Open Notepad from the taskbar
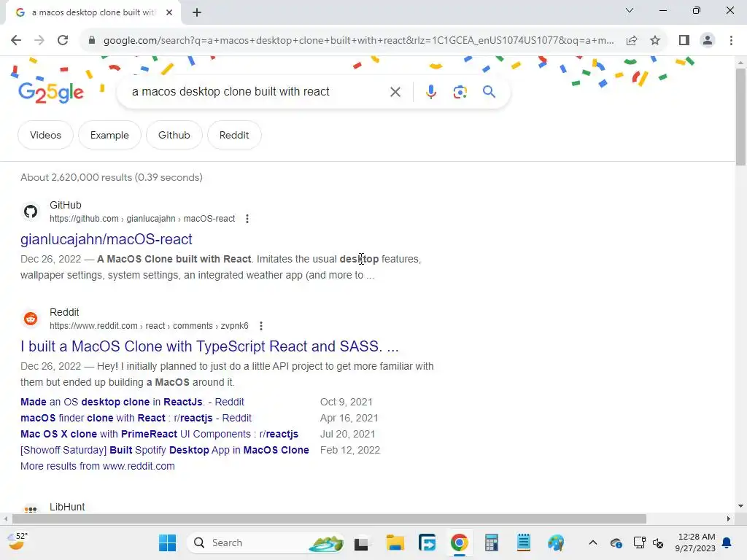 [x=523, y=542]
